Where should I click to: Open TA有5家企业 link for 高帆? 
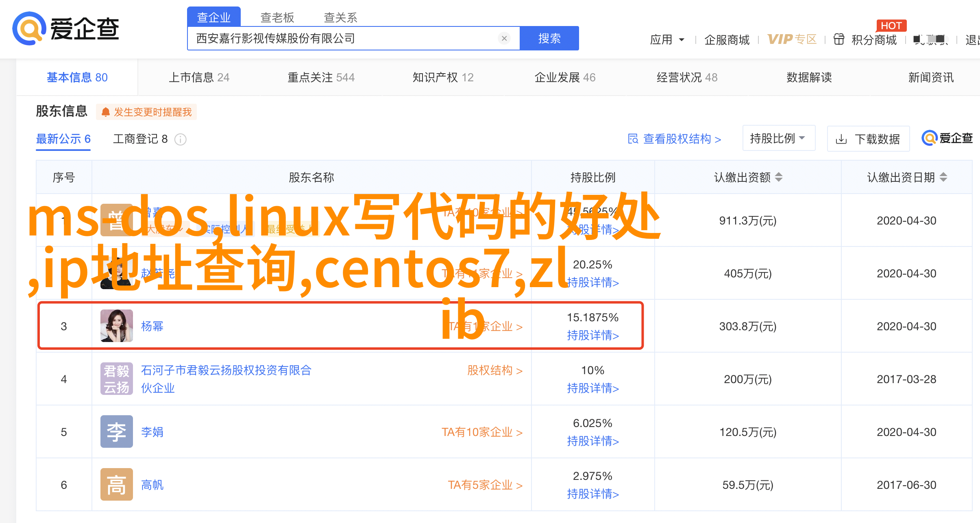[x=485, y=485]
